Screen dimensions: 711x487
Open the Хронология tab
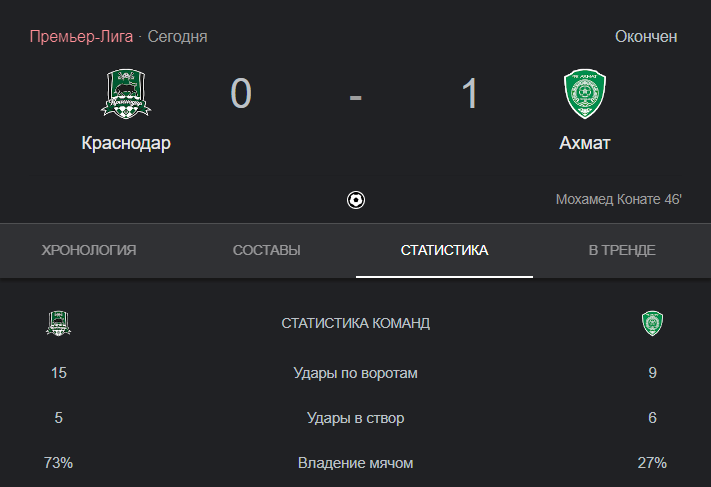89,250
